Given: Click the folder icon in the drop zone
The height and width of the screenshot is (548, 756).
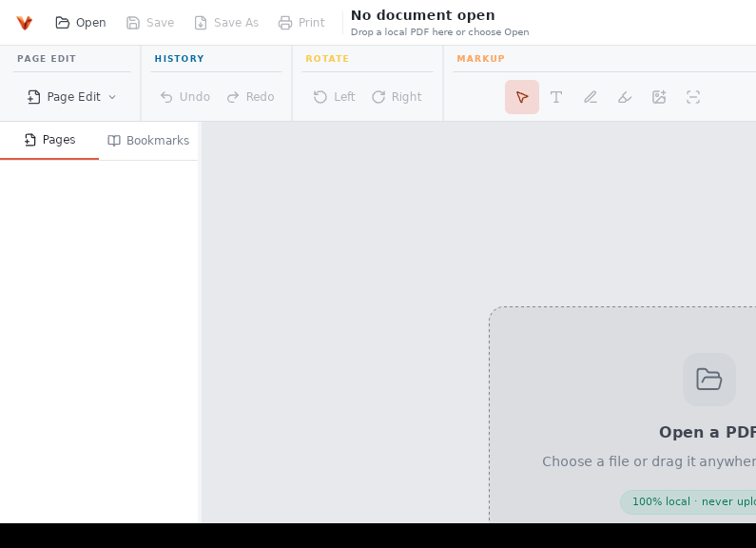Looking at the screenshot, I should click(x=709, y=380).
